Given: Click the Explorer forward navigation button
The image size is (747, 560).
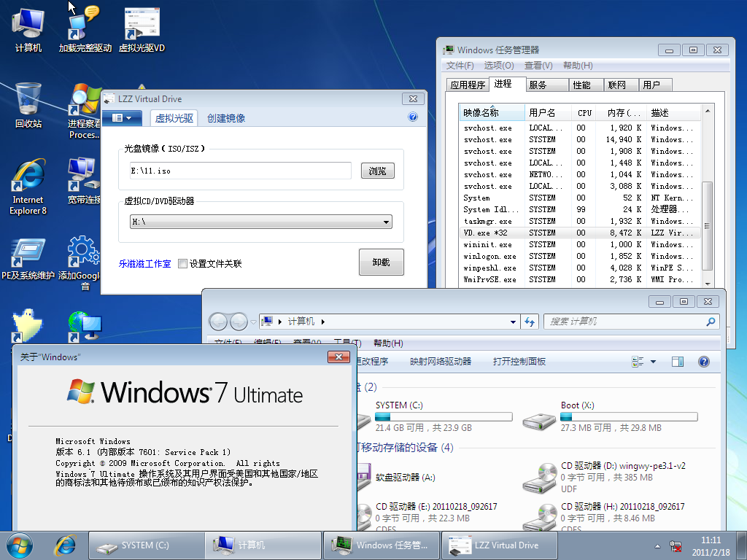Looking at the screenshot, I should [239, 322].
